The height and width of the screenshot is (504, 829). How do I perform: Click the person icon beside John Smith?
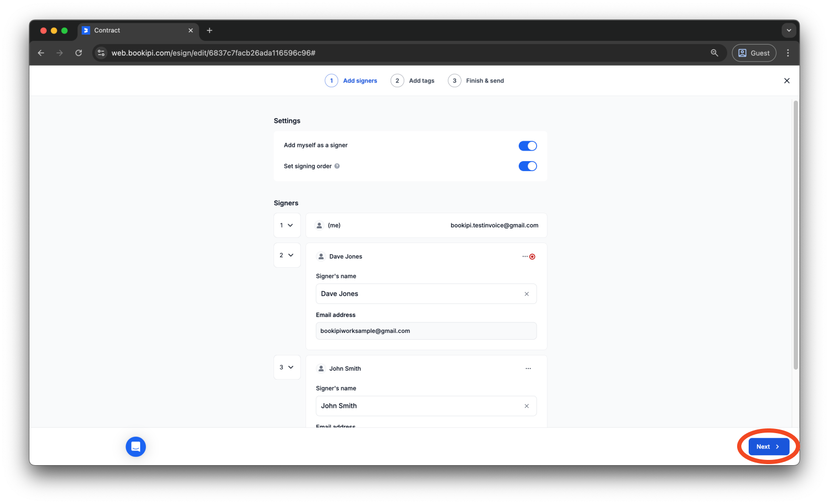pos(321,369)
